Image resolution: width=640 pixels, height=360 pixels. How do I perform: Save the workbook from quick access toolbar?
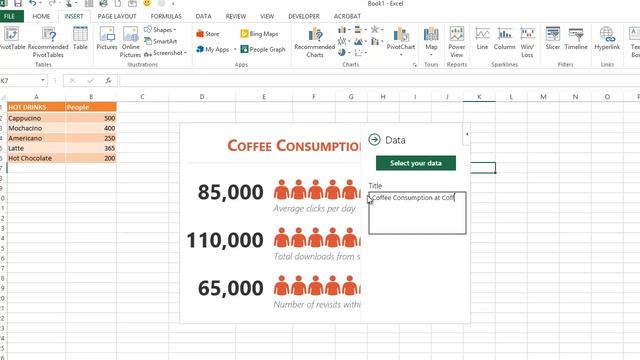click(18, 4)
